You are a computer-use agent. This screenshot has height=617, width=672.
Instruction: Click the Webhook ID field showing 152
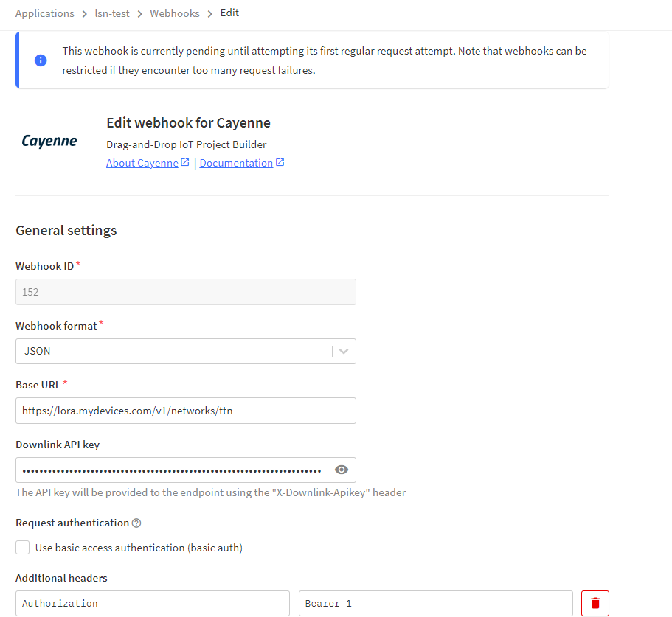pos(186,292)
